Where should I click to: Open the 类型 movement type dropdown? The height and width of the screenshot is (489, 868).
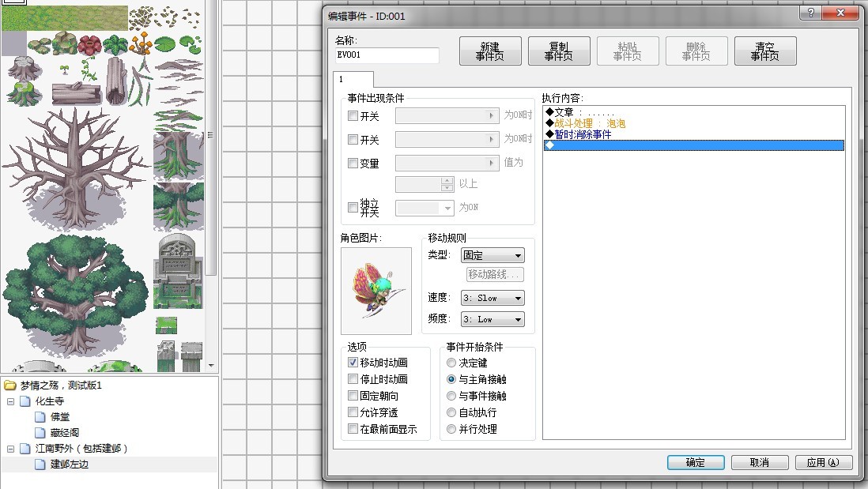pyautogui.click(x=492, y=255)
